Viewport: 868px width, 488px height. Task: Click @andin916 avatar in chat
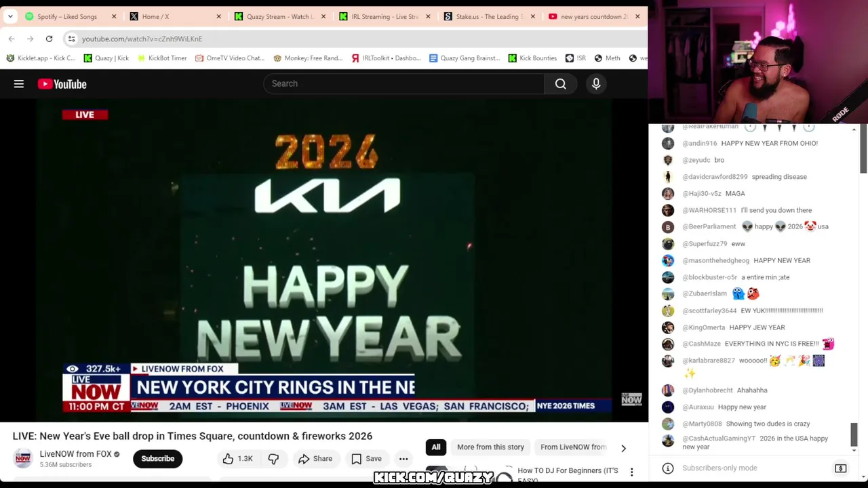668,143
